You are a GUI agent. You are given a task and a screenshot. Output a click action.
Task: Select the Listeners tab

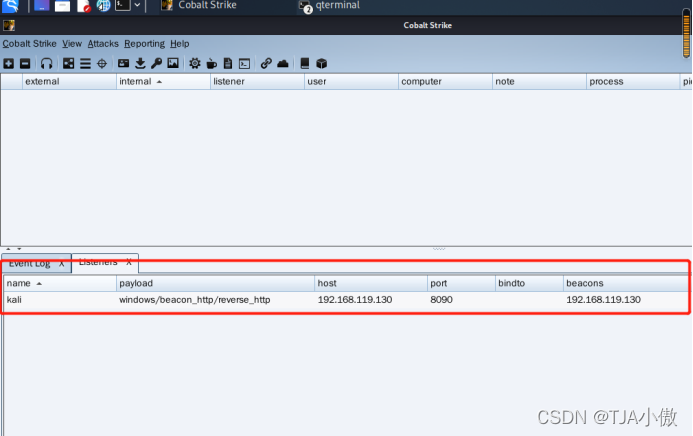[x=98, y=262]
